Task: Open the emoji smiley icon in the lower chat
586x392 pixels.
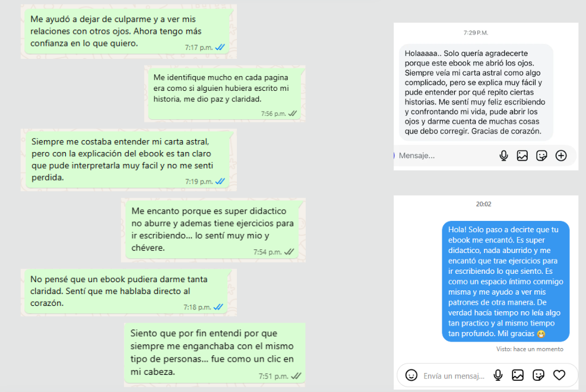Action: click(x=411, y=375)
